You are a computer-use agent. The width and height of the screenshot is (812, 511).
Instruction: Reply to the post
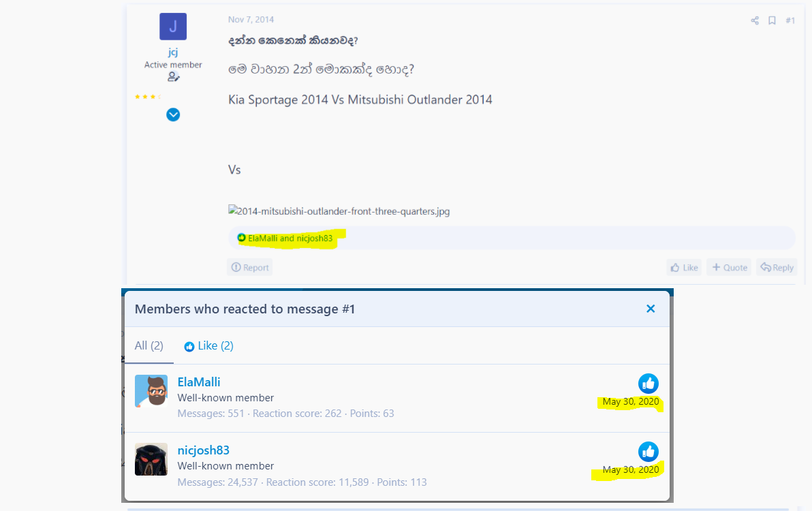777,267
